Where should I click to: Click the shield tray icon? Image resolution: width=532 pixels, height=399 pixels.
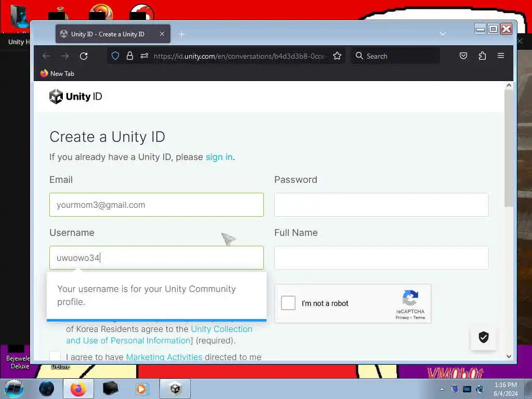455,389
